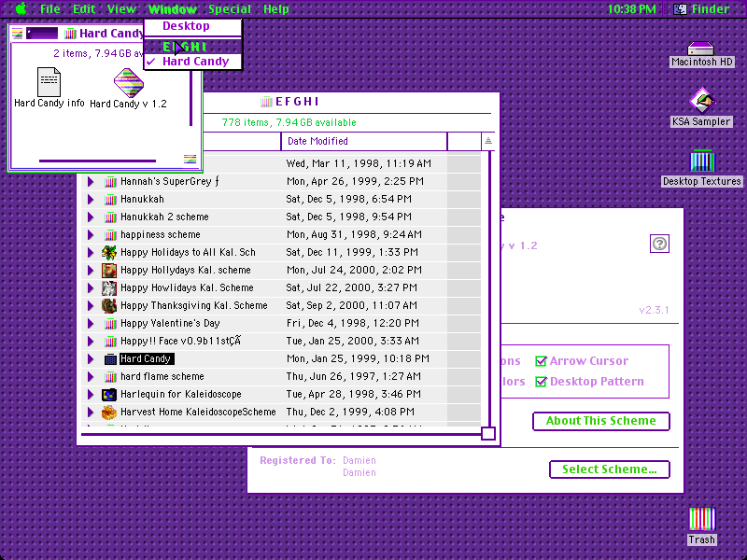Click the sort order button above the scrollbar

pos(487,142)
